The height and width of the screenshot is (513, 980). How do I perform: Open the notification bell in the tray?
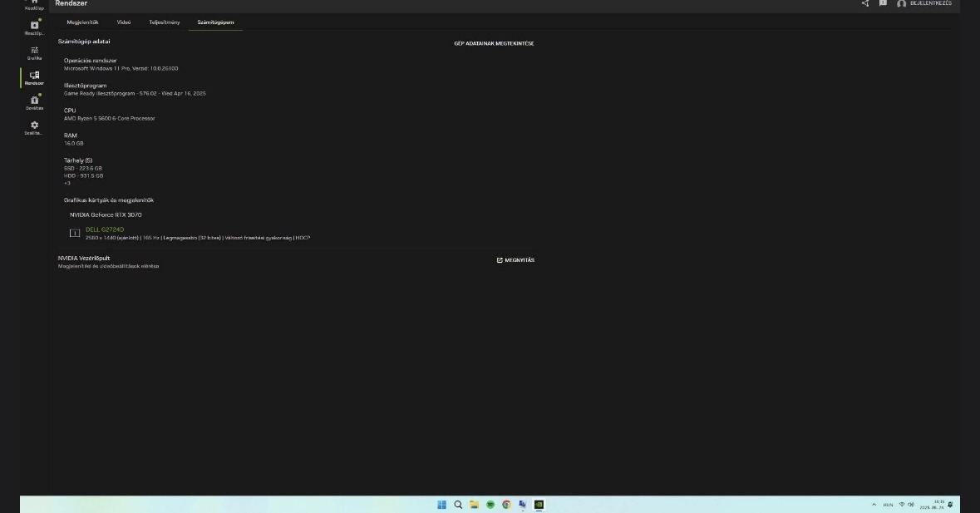950,504
